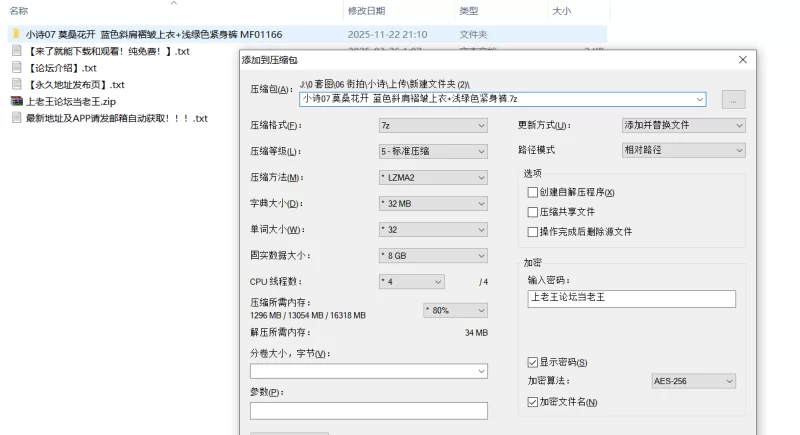Select 最新地址及APP请发邮箱自动获取 file name
The height and width of the screenshot is (435, 800).
point(117,118)
